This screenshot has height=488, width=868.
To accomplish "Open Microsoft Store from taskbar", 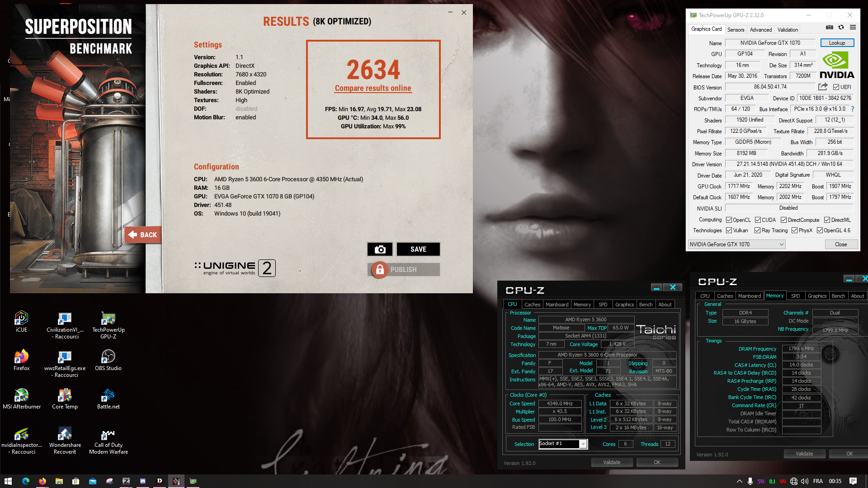I will [x=75, y=481].
